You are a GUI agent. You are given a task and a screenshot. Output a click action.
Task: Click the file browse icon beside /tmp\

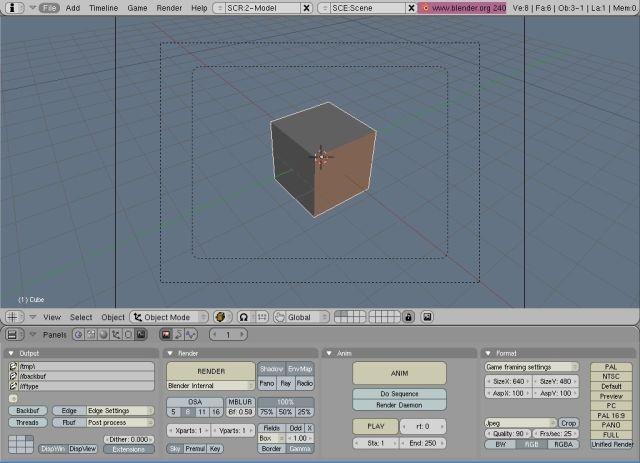13,366
